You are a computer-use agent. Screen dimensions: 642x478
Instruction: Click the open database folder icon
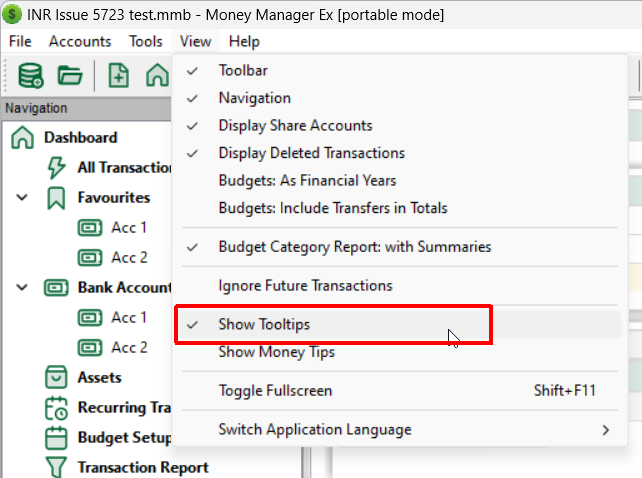click(70, 75)
